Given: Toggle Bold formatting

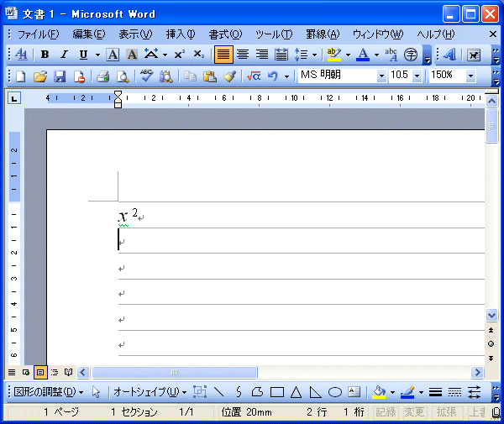Looking at the screenshot, I should (x=45, y=55).
